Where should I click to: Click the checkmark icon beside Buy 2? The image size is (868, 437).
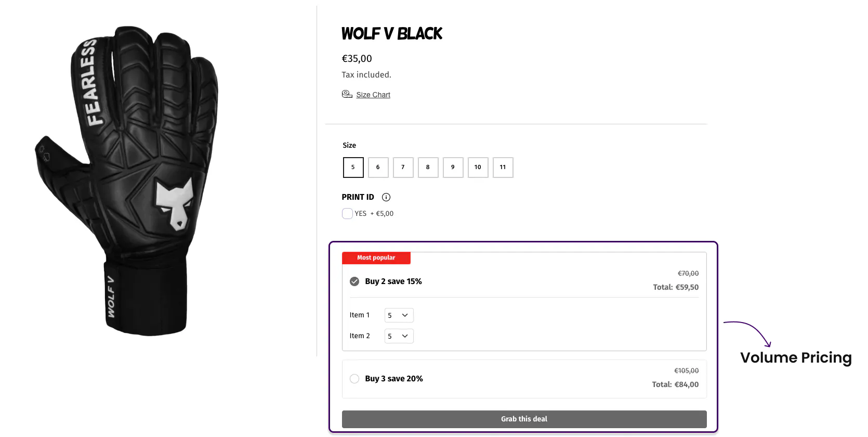(354, 281)
